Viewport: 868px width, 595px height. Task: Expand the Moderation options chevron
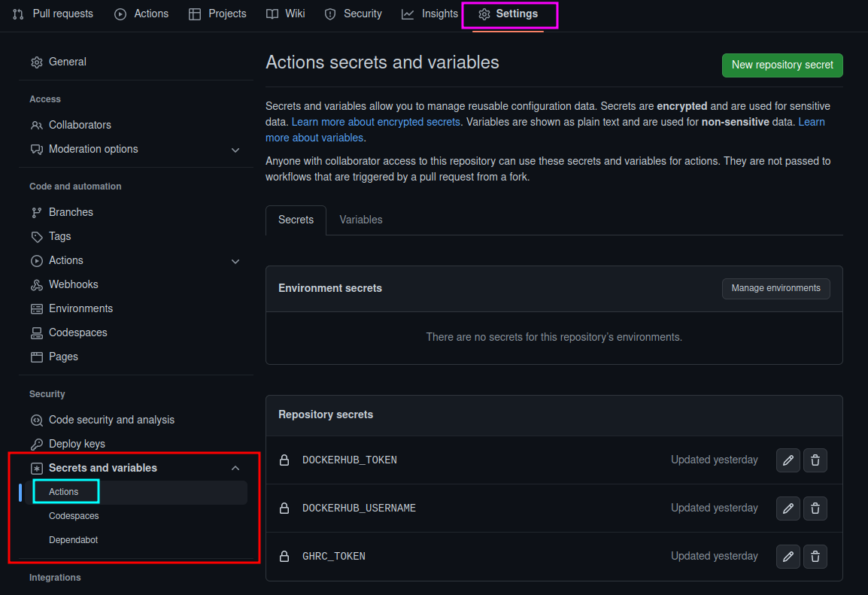[235, 150]
